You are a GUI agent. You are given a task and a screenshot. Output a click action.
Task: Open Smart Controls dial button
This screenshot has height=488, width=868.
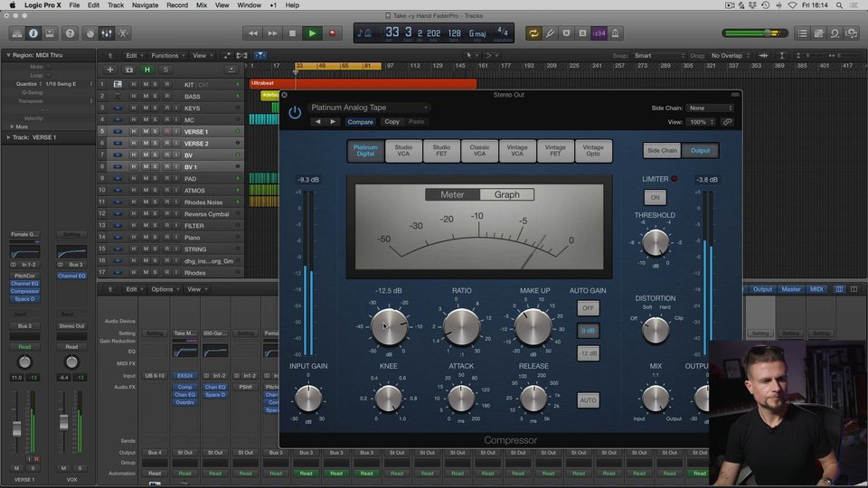(x=90, y=33)
